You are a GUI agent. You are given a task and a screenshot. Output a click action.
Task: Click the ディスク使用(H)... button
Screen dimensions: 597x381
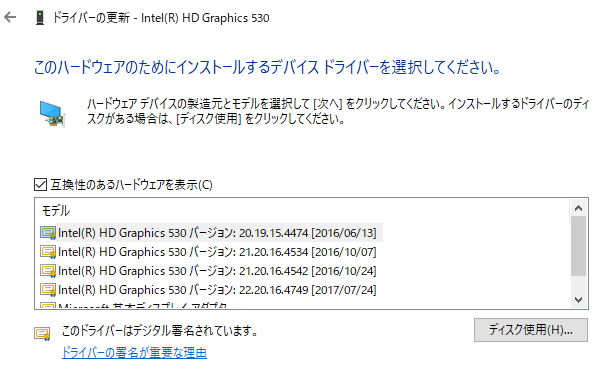(530, 330)
